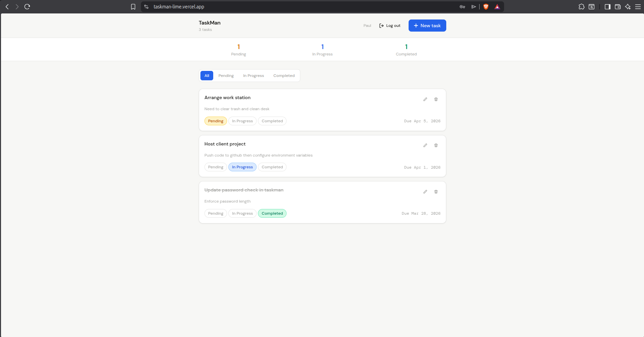The height and width of the screenshot is (337, 644).
Task: Reload the TaskMan page
Action: click(27, 6)
